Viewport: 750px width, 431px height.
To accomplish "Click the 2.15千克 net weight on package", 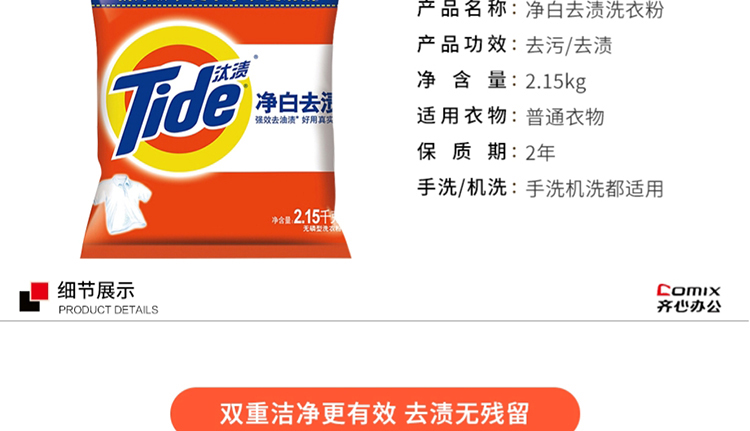I will pos(315,217).
